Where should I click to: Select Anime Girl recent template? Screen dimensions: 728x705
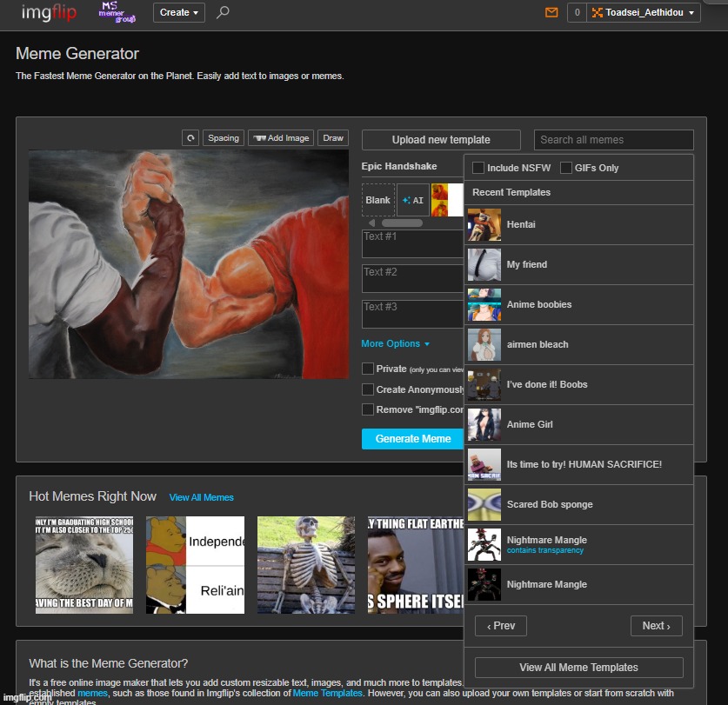579,424
